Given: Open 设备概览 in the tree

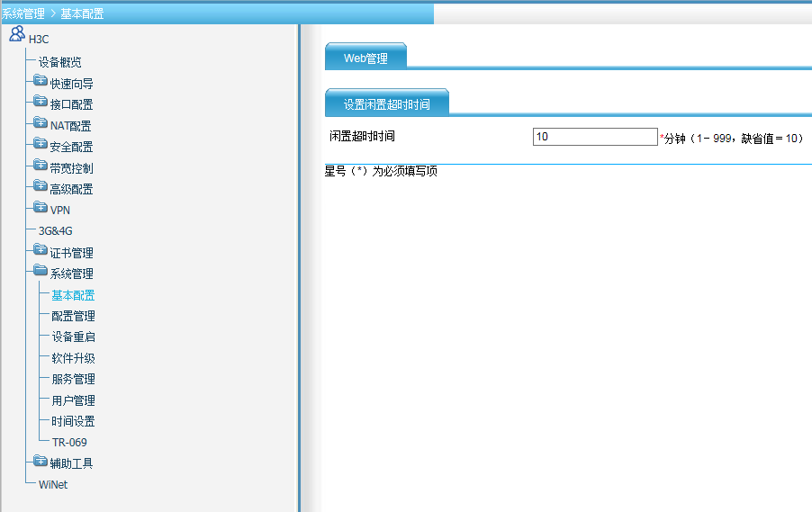Looking at the screenshot, I should tap(60, 63).
